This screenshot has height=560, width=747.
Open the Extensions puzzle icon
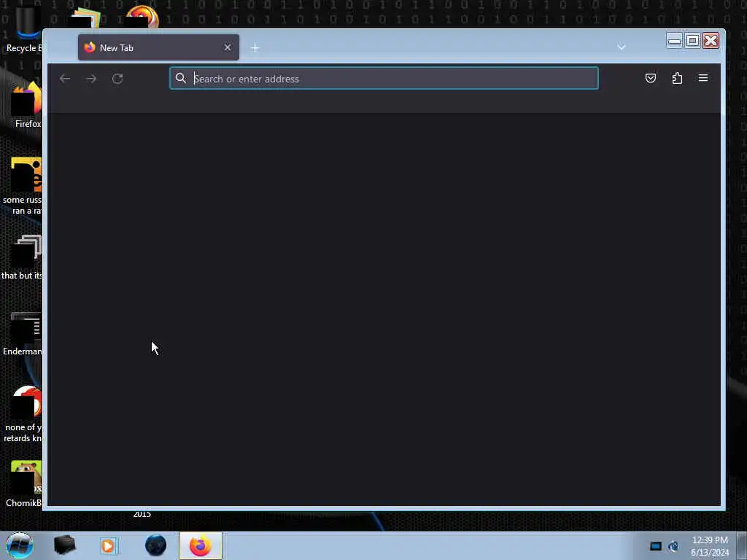[x=677, y=78]
